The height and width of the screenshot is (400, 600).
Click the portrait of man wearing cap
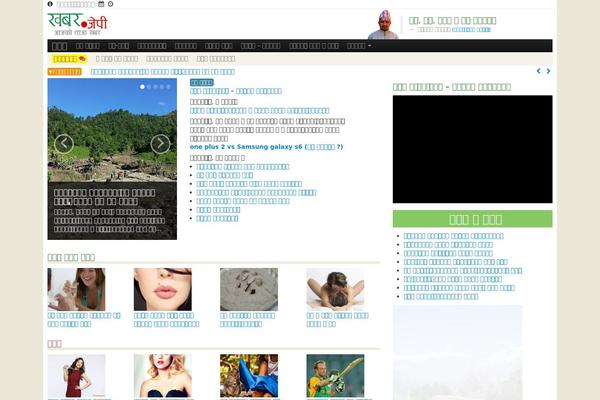384,24
